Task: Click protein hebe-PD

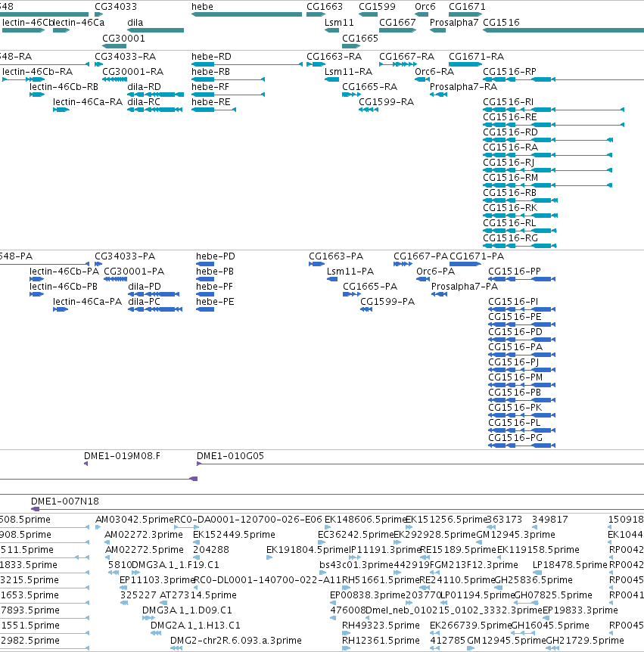Action: point(216,256)
